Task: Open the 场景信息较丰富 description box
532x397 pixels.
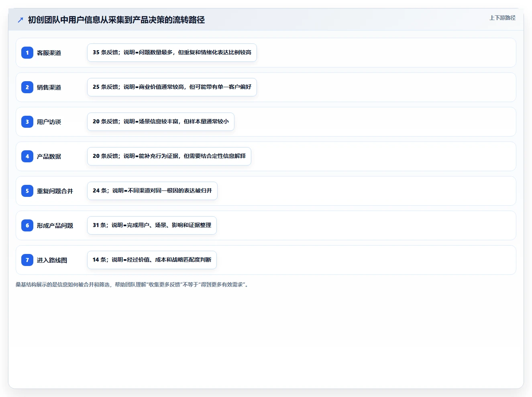Action: tap(161, 122)
